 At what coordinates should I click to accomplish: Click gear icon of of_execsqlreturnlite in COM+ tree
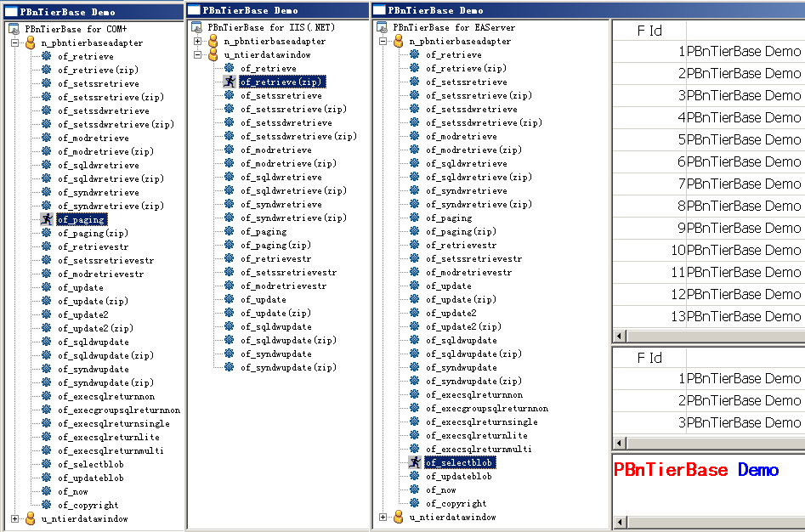(47, 437)
